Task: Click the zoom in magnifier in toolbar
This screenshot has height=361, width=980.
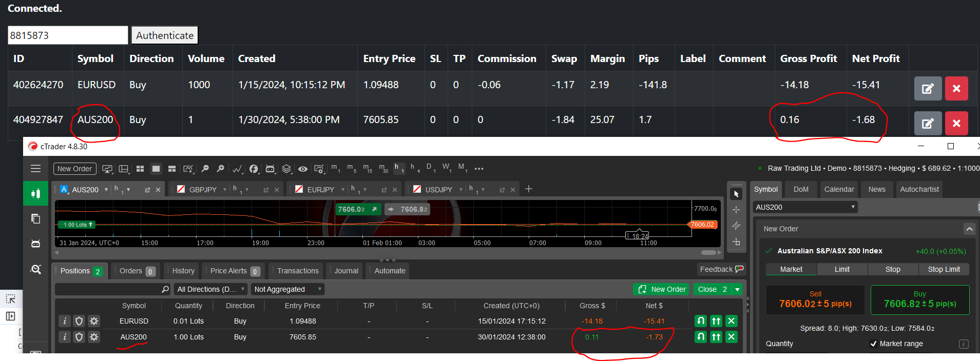Action: point(220,168)
